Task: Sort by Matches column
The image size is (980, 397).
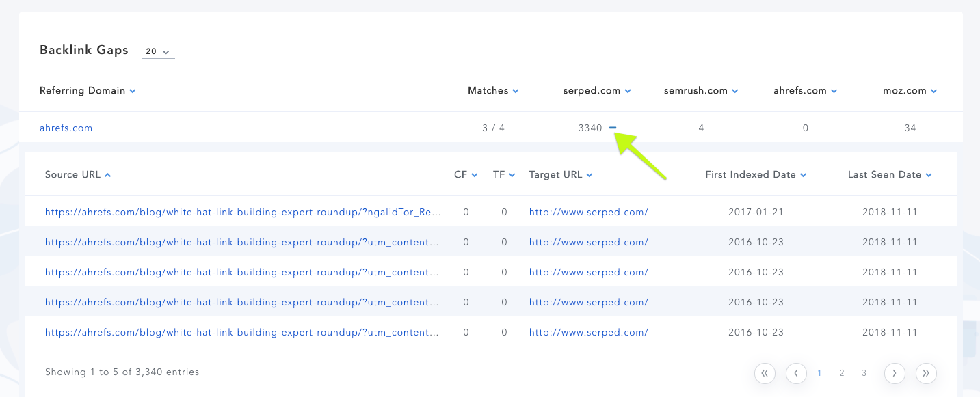Action: 493,90
